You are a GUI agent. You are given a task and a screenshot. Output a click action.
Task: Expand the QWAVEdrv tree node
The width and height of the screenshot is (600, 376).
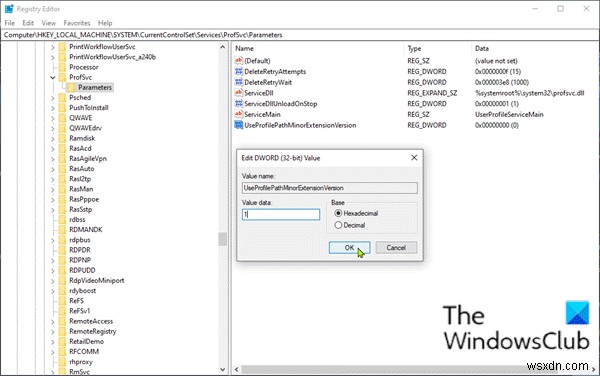pyautogui.click(x=52, y=128)
